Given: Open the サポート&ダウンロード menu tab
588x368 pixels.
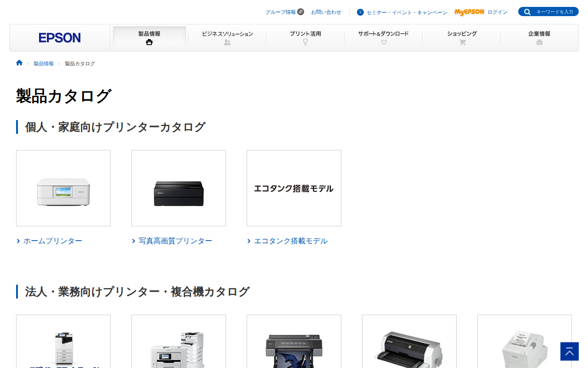Looking at the screenshot, I should (x=384, y=38).
